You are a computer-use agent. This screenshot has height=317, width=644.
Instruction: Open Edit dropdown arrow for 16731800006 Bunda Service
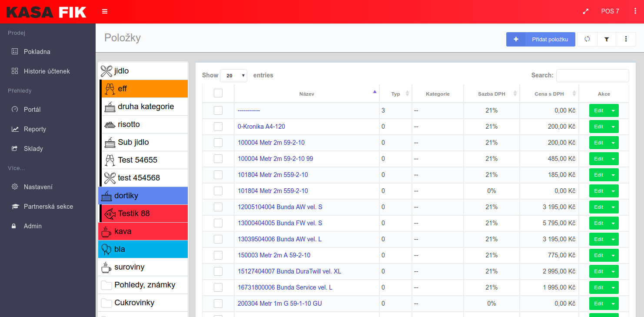click(613, 287)
